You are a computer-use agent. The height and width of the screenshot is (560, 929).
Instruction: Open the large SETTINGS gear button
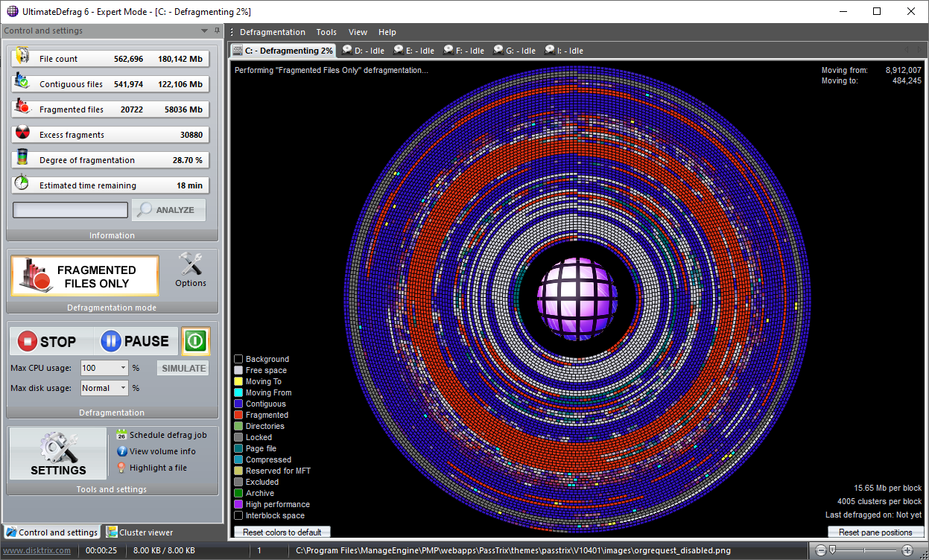(58, 453)
